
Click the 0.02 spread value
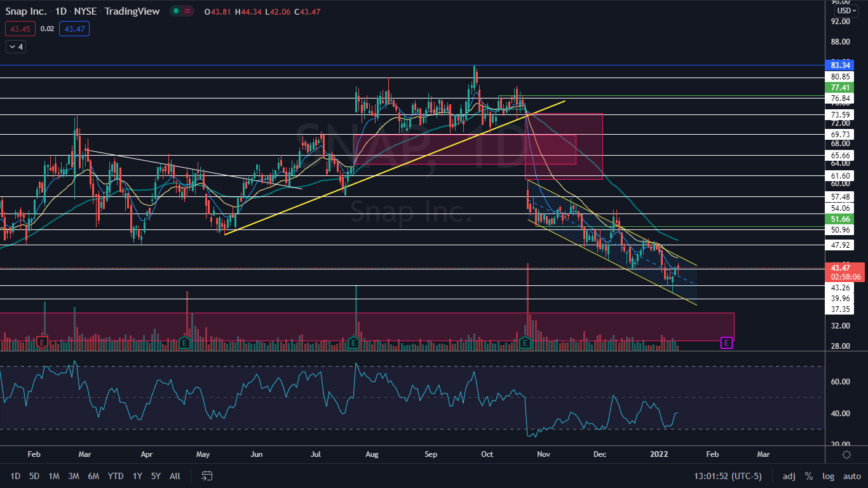[47, 29]
